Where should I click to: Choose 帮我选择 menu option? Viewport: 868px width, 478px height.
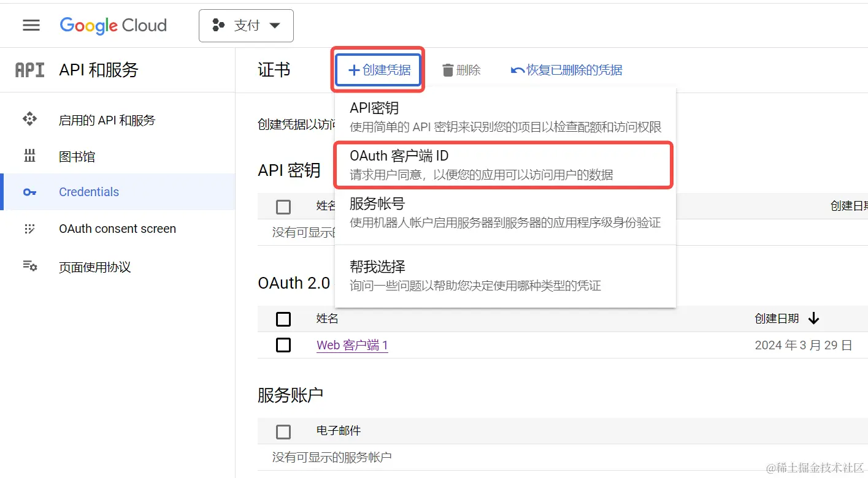pos(505,276)
